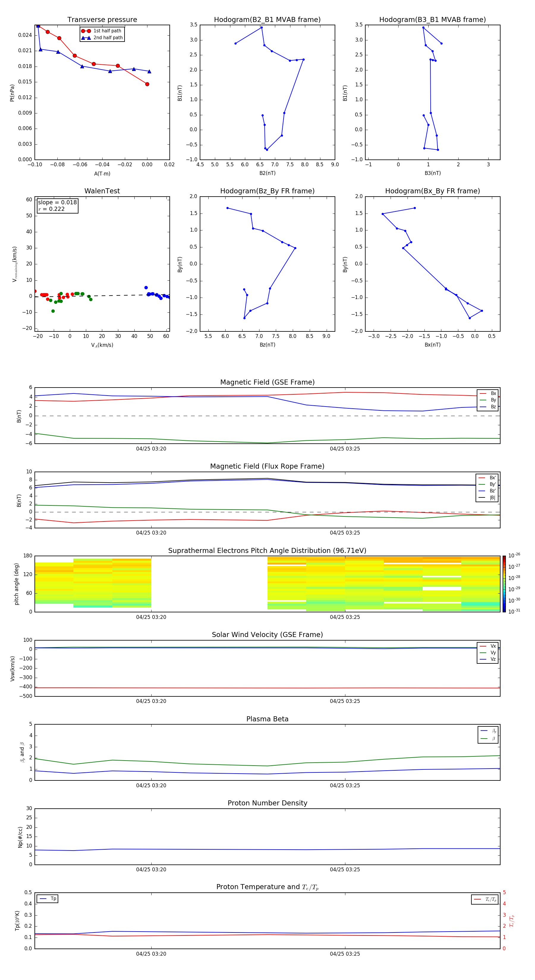Screen dimensions: 535x980
Task: Click the 'Magnetic Field (Flux Rope Frame)' title
Action: [x=267, y=467]
